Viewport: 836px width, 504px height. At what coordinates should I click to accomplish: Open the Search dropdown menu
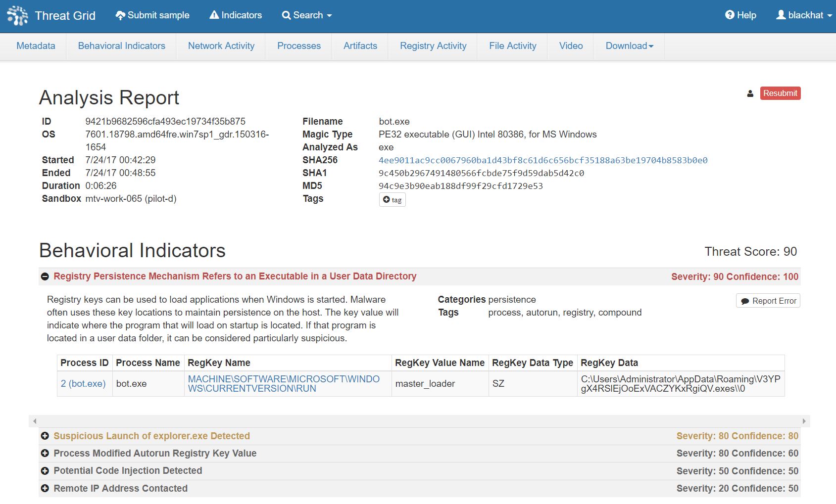(307, 15)
